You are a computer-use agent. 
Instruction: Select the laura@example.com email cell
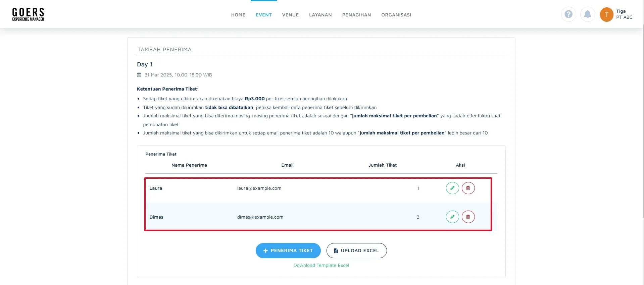click(259, 188)
